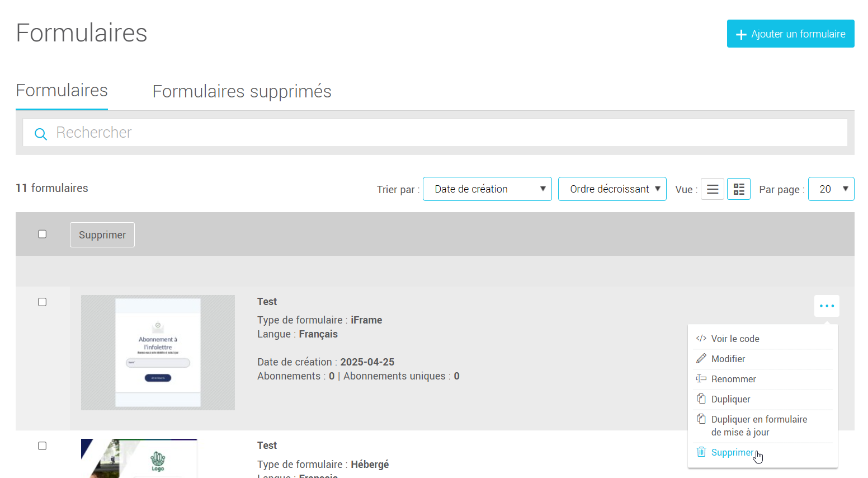Choose Dupliquer en formulaire de mise à jour
The width and height of the screenshot is (868, 478).
click(x=758, y=425)
